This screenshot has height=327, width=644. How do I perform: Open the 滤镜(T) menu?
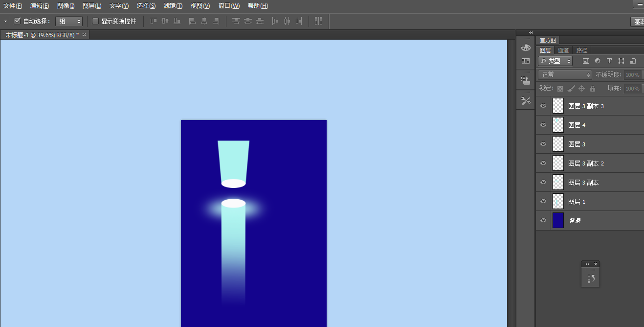tap(173, 6)
